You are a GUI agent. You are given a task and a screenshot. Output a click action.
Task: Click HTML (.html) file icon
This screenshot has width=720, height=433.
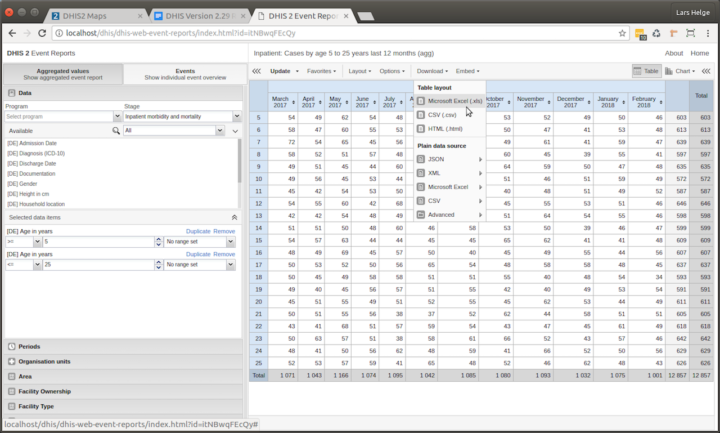coord(421,129)
